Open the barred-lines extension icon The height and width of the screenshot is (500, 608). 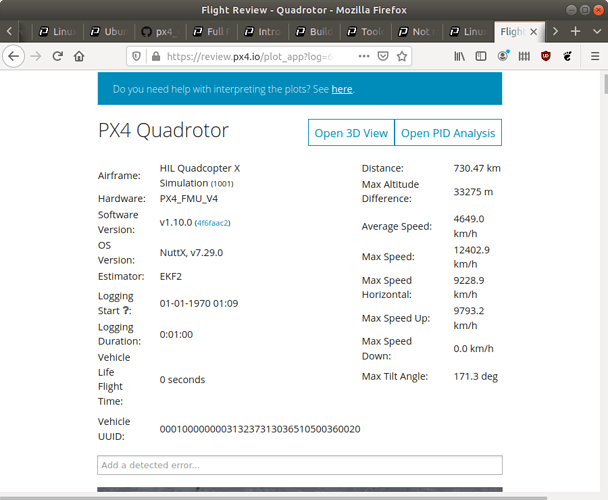(x=524, y=56)
